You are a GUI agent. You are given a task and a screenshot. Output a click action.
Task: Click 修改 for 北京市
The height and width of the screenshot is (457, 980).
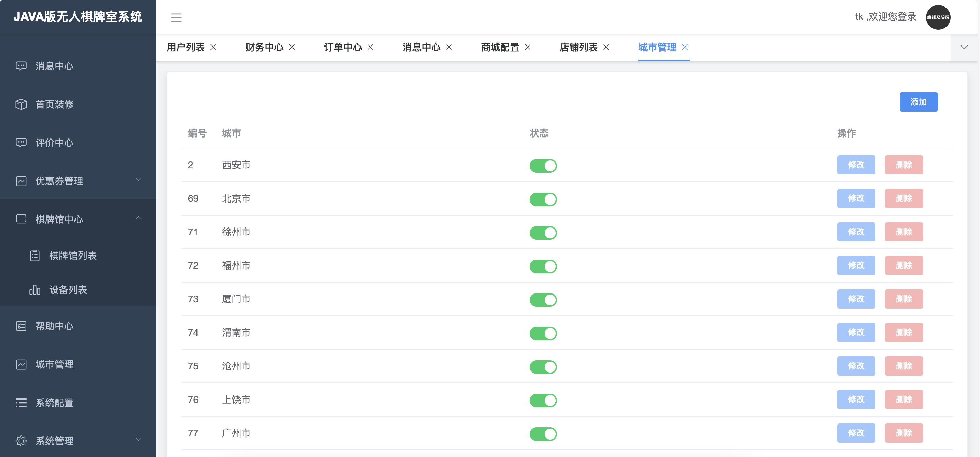[856, 198]
